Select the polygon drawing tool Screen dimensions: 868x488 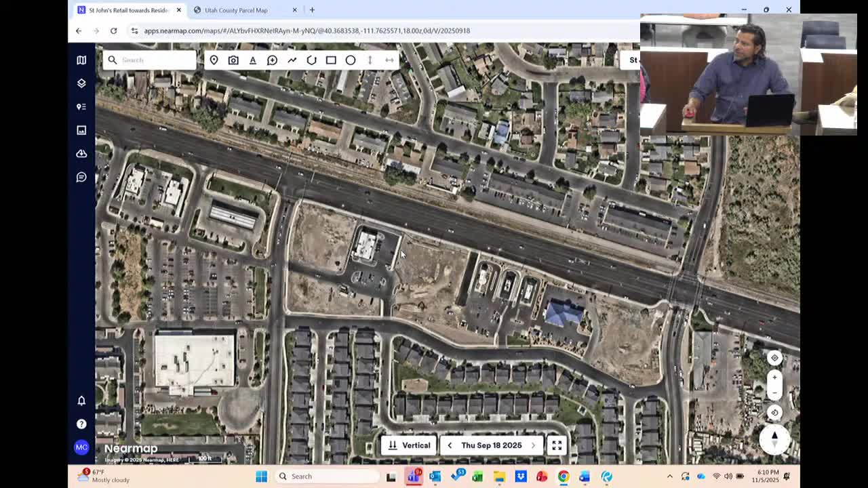coord(311,60)
